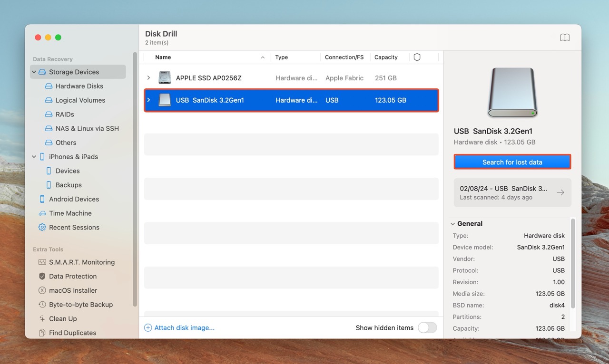Viewport: 609px width, 364px height.
Task: Expand the APPLE SSD AP0256Z row
Action: pyautogui.click(x=148, y=78)
